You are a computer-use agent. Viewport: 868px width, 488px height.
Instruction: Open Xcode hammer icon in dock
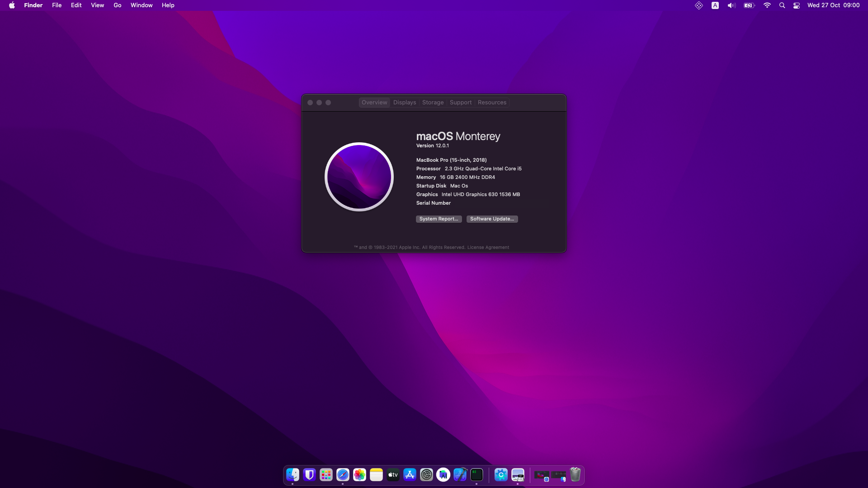pyautogui.click(x=460, y=475)
